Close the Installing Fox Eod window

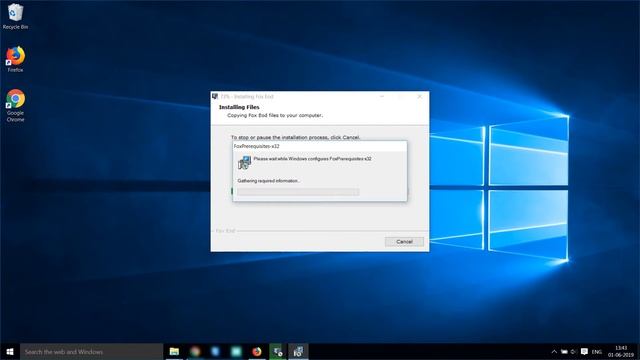click(x=420, y=96)
